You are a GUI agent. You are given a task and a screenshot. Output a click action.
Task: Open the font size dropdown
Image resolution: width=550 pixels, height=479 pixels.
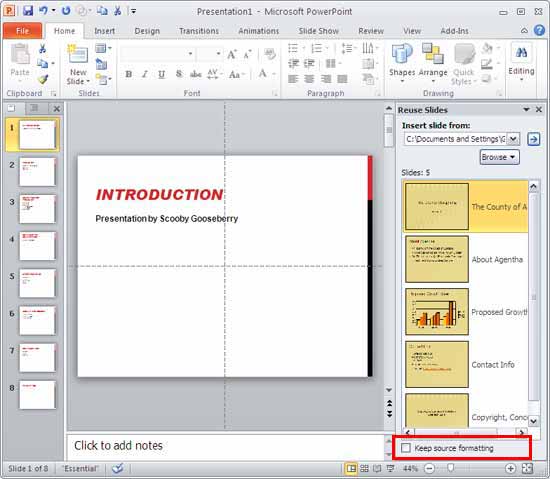pos(219,54)
